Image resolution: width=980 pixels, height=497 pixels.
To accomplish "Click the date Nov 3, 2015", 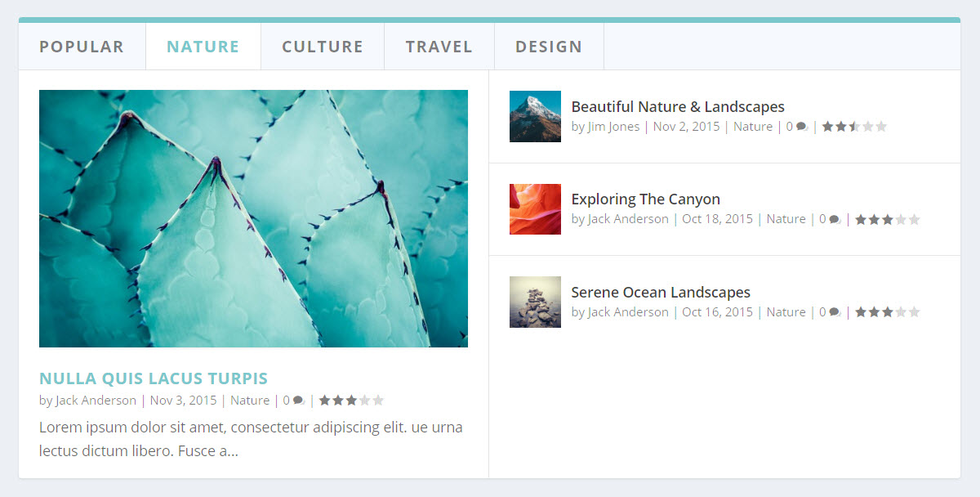I will point(184,401).
